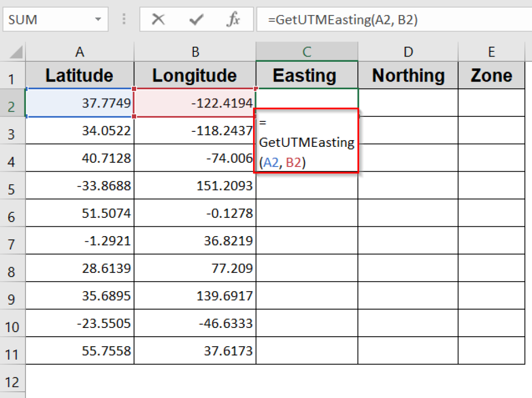Click the Northing column header cell
Image resolution: width=532 pixels, height=398 pixels.
coord(408,75)
